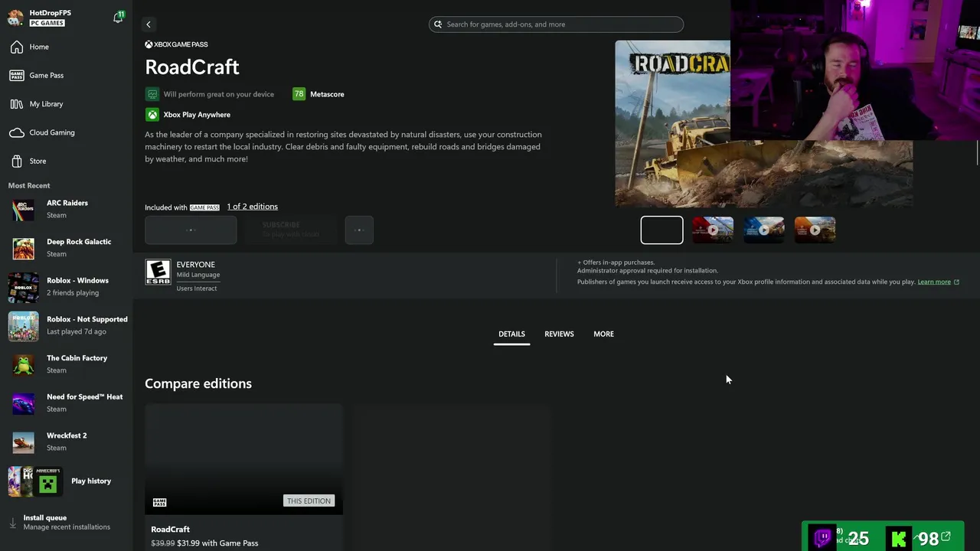Switch to the DETAILS tab
980x551 pixels.
511,334
